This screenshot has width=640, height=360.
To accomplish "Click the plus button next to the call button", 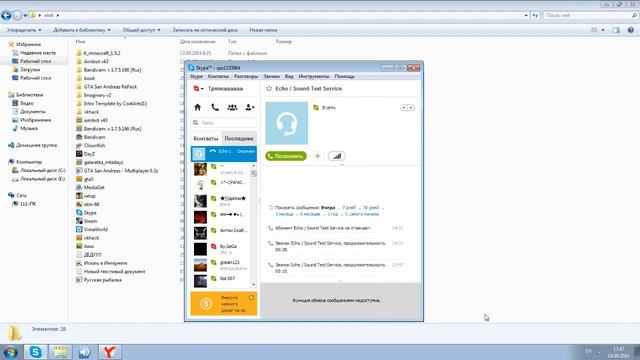I will (x=318, y=156).
